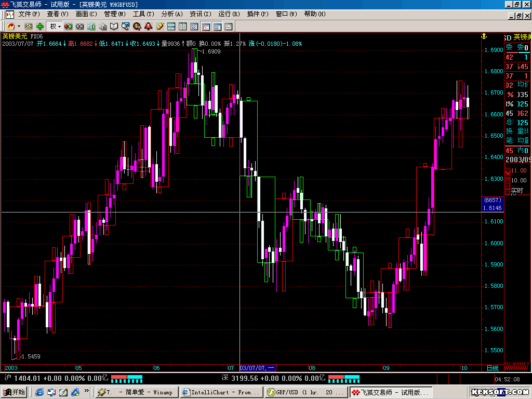Click the app icon left of 文件 menu
Screen dimensions: 532x399
tap(10, 15)
